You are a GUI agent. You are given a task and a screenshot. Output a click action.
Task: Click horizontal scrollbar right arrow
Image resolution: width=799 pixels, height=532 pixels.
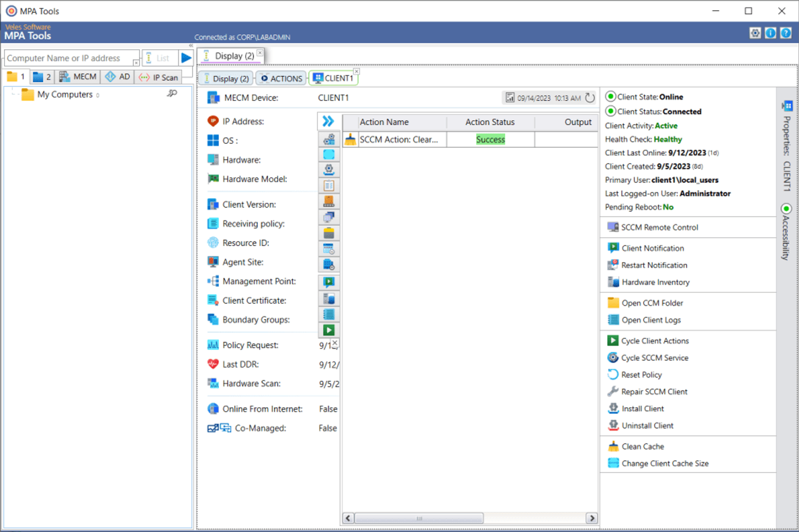click(x=592, y=518)
